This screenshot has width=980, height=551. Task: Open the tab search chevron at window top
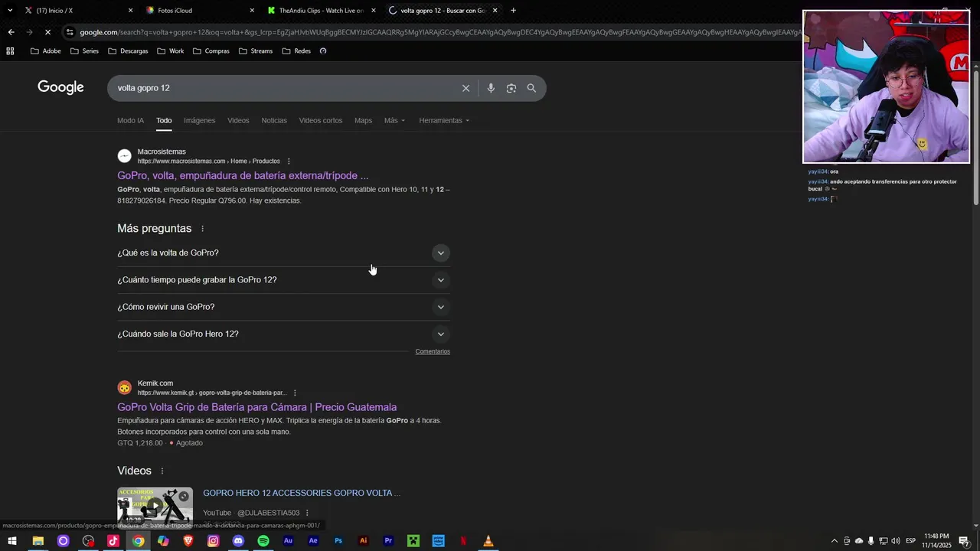click(10, 11)
